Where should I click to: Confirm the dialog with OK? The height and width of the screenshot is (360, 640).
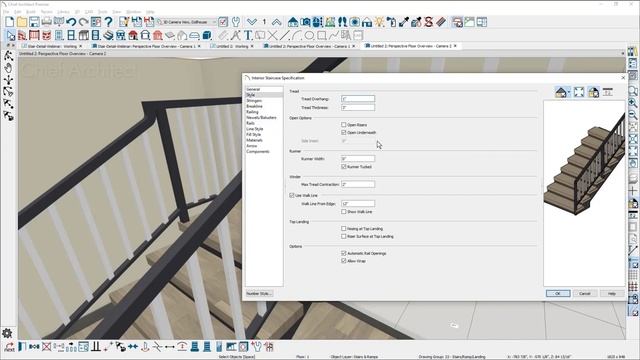click(x=558, y=293)
